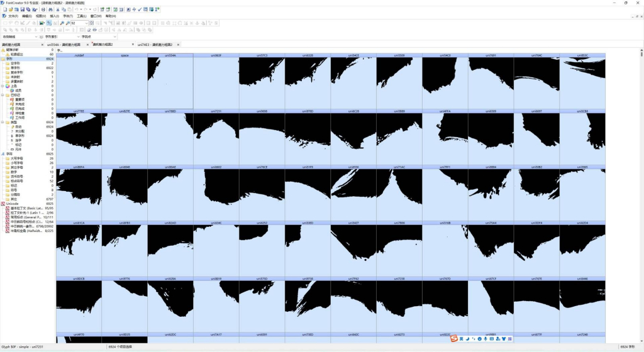Click the Zoom out magnifier icon
Screen dimensions: 644x352
[x=68, y=23]
